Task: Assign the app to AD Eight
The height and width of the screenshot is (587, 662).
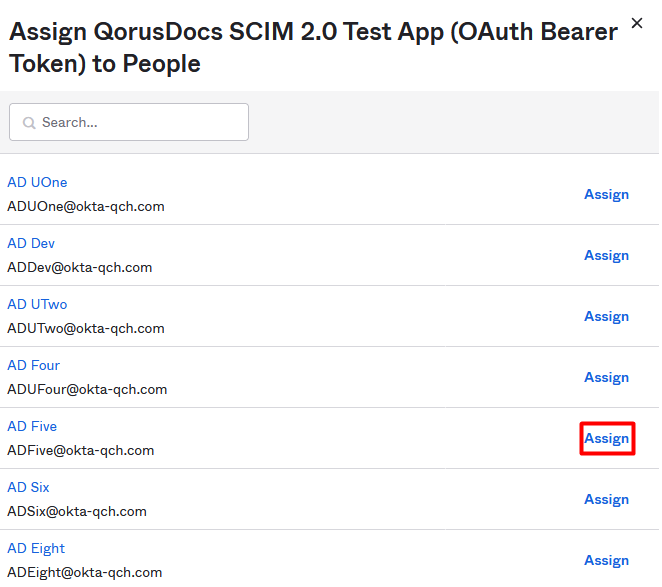Action: 606,560
